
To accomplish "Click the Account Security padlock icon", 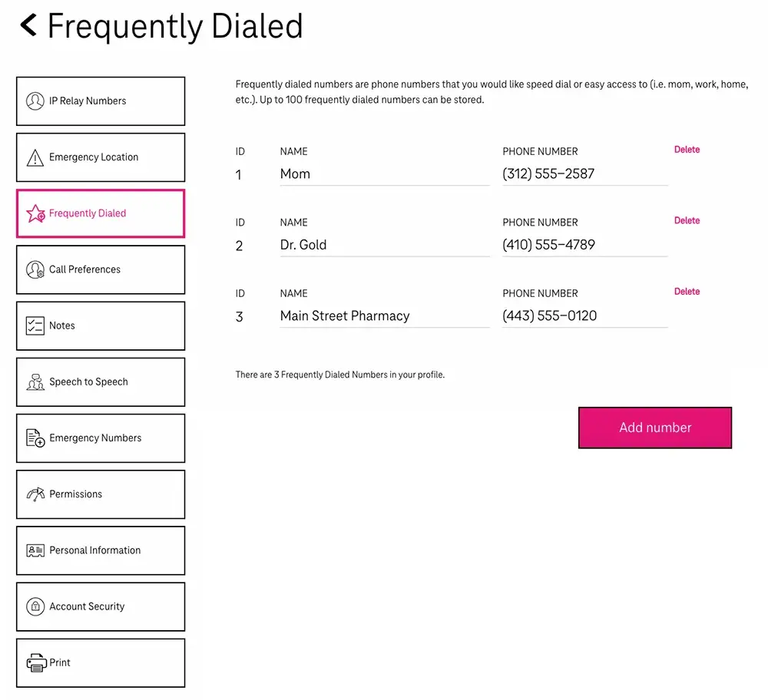I will tap(35, 606).
